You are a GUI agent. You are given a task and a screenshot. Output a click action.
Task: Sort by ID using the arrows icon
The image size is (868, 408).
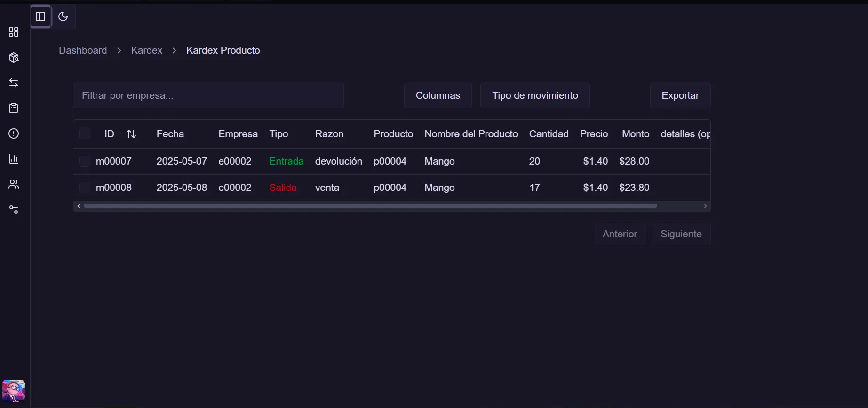tap(131, 134)
